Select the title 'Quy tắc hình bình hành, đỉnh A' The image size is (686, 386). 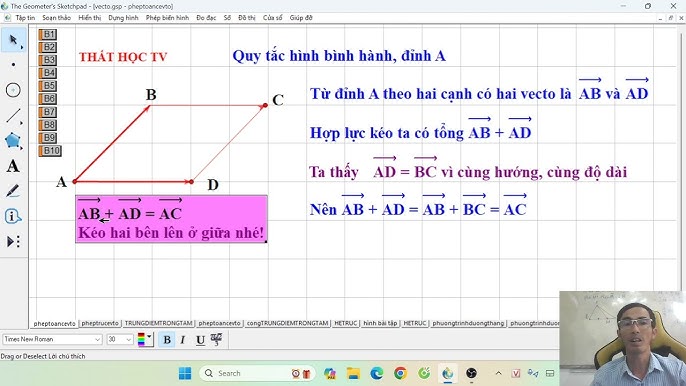[339, 56]
